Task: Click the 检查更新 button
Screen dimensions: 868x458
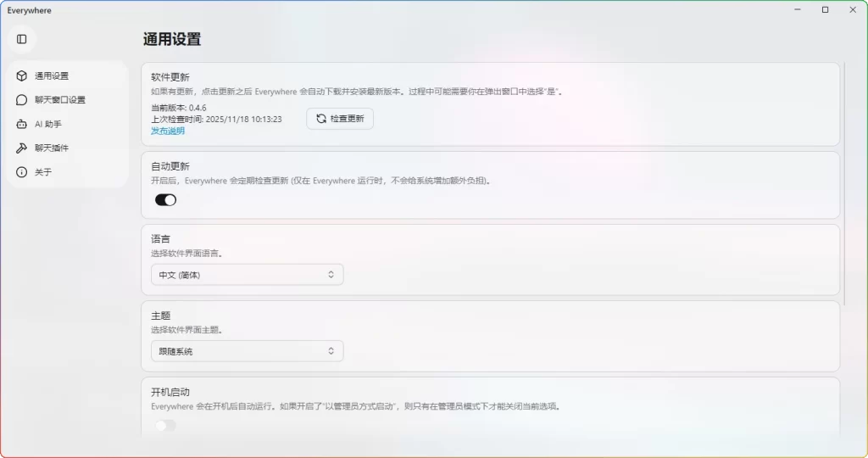Action: (x=340, y=119)
